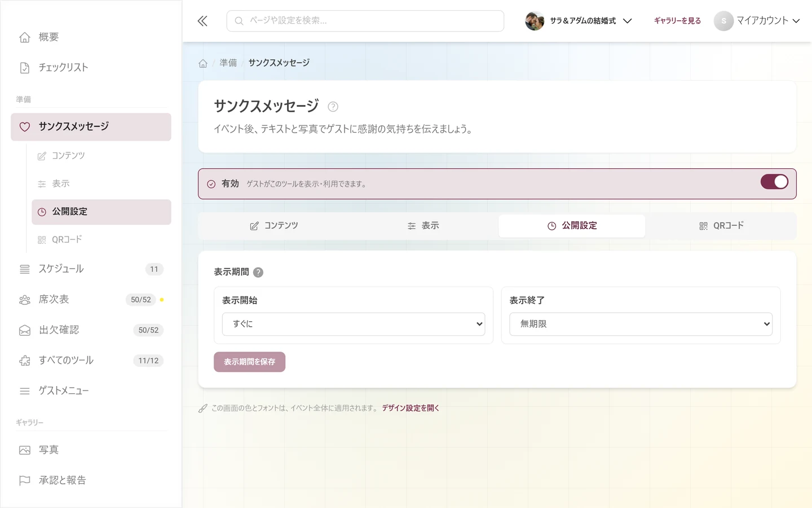This screenshot has width=812, height=508.
Task: Click the account avatar circle 'S'
Action: (x=723, y=21)
